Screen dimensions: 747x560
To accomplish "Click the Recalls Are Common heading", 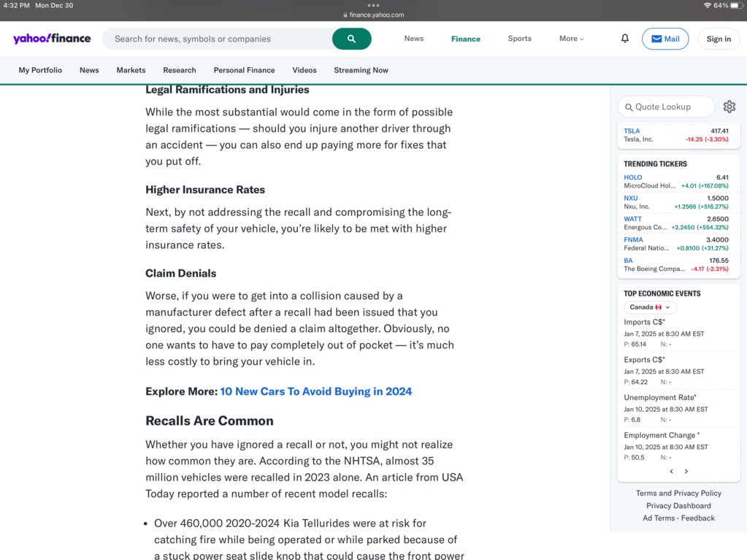I will [x=209, y=421].
